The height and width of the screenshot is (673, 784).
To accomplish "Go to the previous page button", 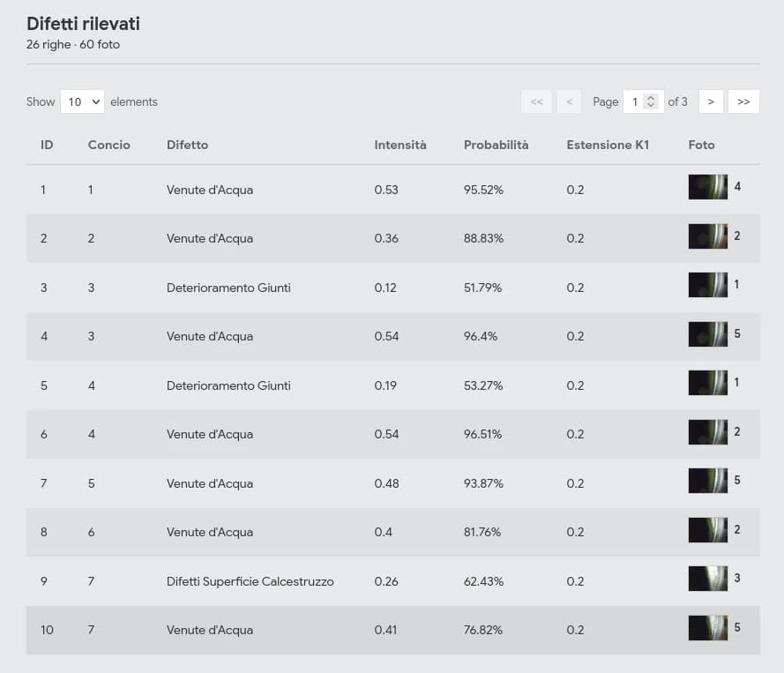I will [x=569, y=101].
